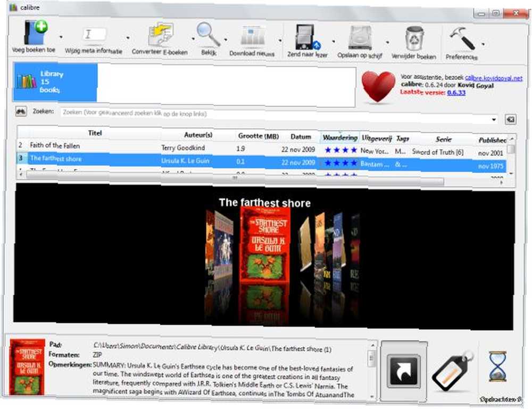Click the Zend naar lezer icon
532x409 pixels.
[x=307, y=37]
